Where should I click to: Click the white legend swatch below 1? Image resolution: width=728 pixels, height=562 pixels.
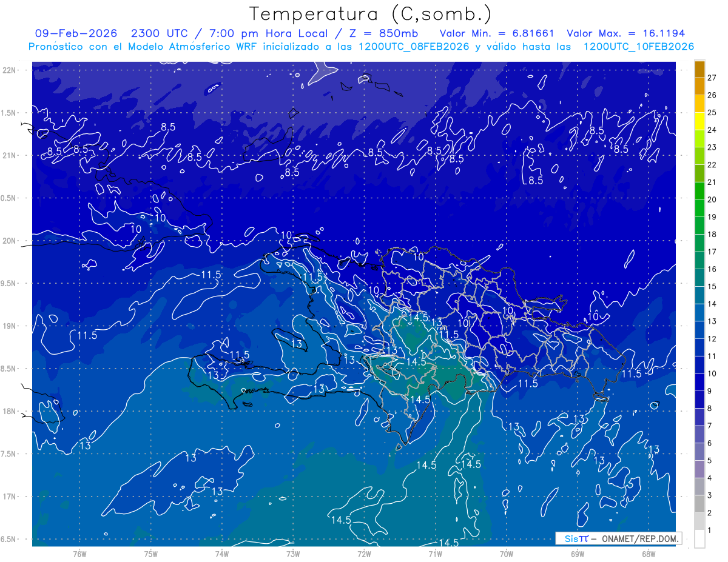point(699,538)
